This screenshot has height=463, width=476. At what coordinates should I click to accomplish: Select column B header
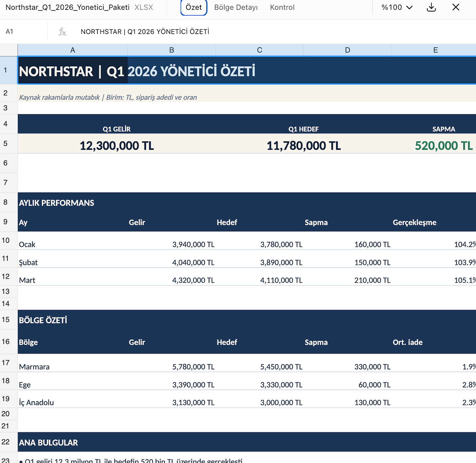(x=172, y=50)
